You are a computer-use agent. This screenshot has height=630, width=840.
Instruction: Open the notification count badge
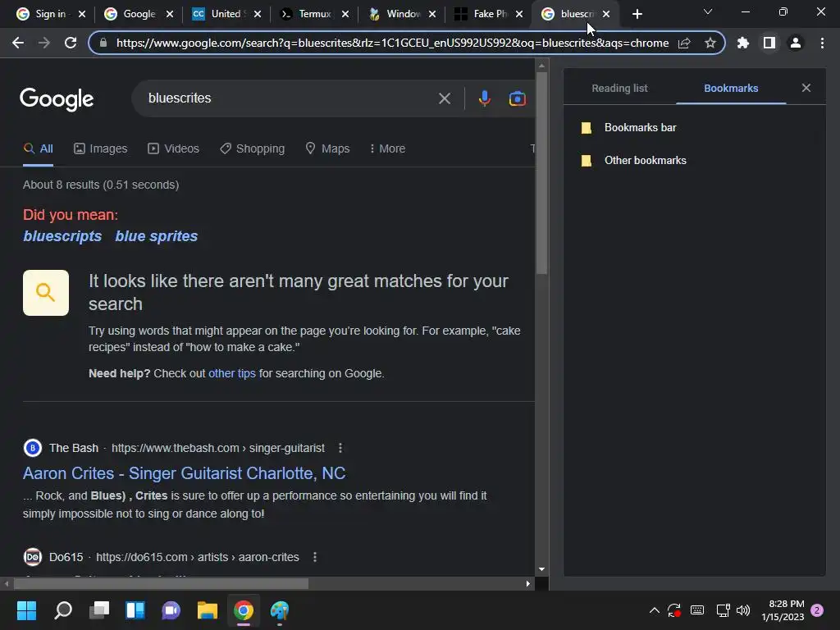[817, 610]
